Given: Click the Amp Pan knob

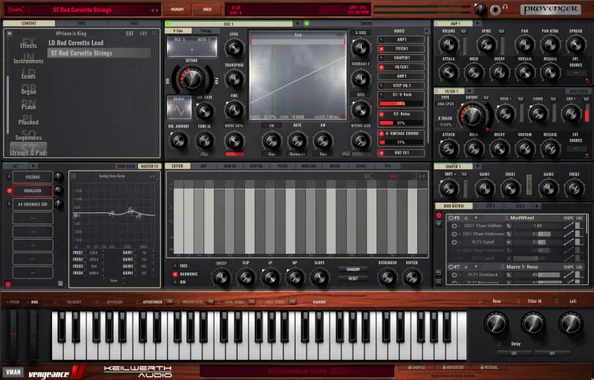Looking at the screenshot, I should [x=525, y=45].
